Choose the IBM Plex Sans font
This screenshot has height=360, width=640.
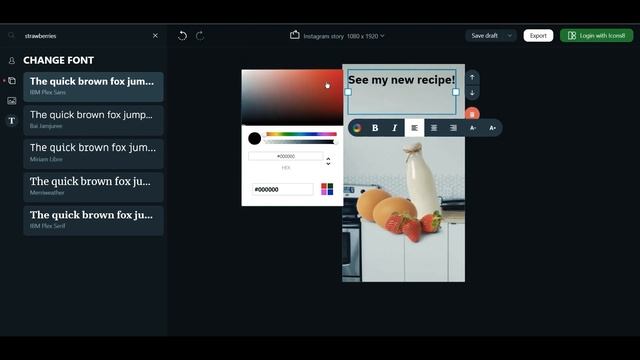[x=93, y=87]
